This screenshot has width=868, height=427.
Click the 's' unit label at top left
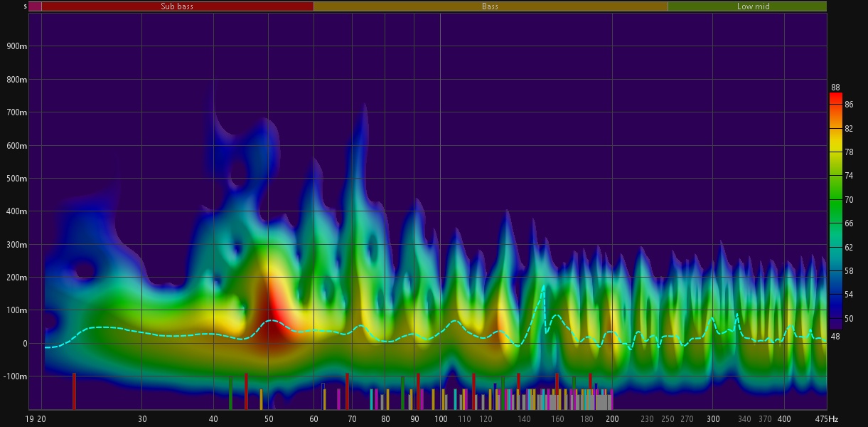26,6
